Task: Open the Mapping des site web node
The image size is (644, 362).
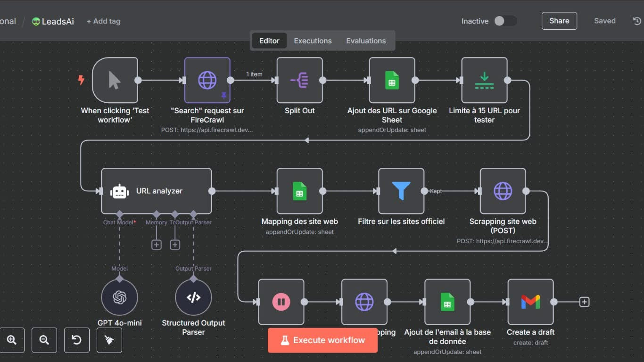Action: point(300,191)
